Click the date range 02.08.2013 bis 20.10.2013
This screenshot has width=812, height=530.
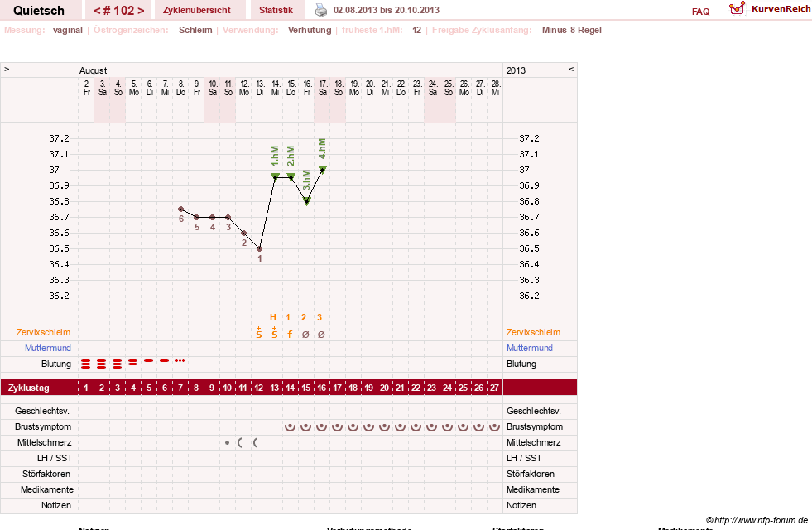387,10
